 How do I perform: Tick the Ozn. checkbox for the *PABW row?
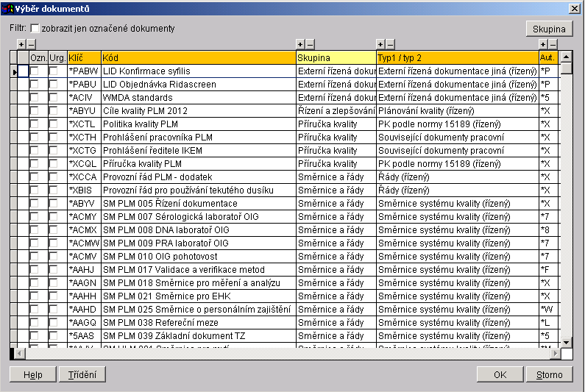(x=34, y=71)
